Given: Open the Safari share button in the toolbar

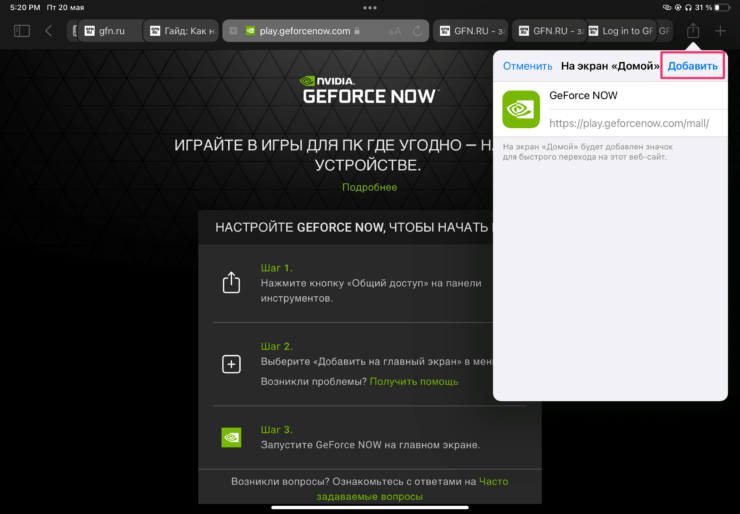Looking at the screenshot, I should pyautogui.click(x=693, y=31).
